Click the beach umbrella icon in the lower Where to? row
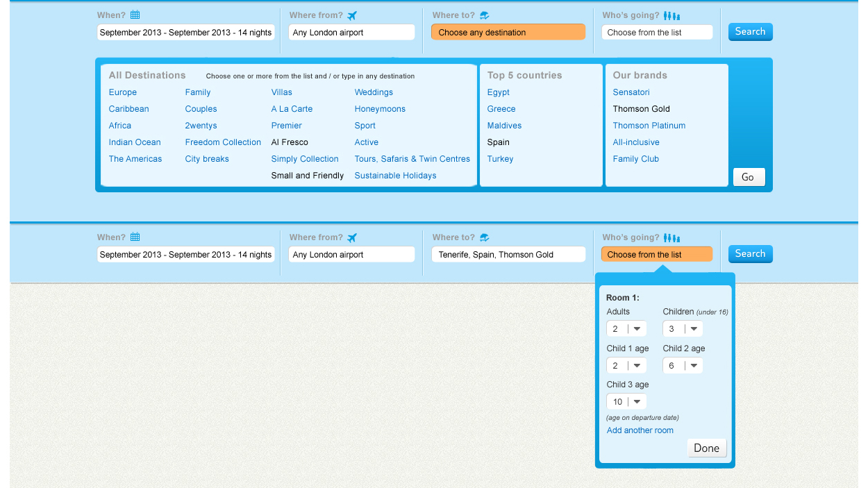The width and height of the screenshot is (868, 488). (x=484, y=237)
